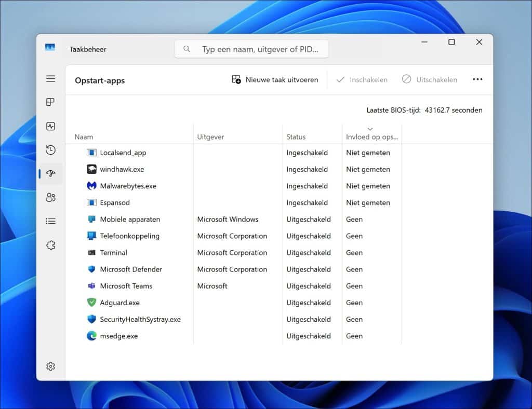532x409 pixels.
Task: Click Niet gemeten impact of Malwarebytes.exe
Action: click(x=368, y=186)
